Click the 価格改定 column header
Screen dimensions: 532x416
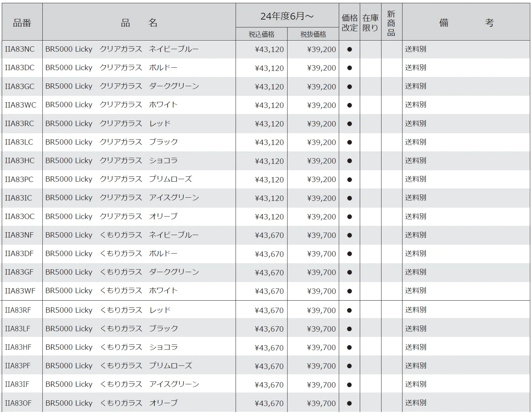[349, 23]
